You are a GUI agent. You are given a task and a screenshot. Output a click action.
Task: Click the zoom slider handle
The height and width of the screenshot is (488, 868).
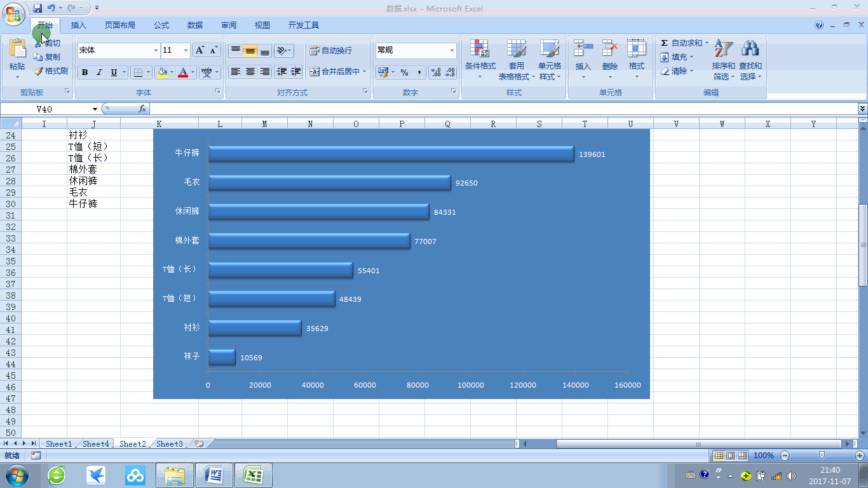coord(822,455)
